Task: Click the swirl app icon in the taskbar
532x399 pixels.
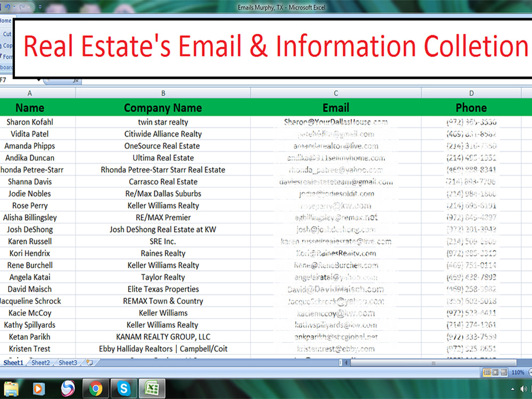Action: (68, 388)
